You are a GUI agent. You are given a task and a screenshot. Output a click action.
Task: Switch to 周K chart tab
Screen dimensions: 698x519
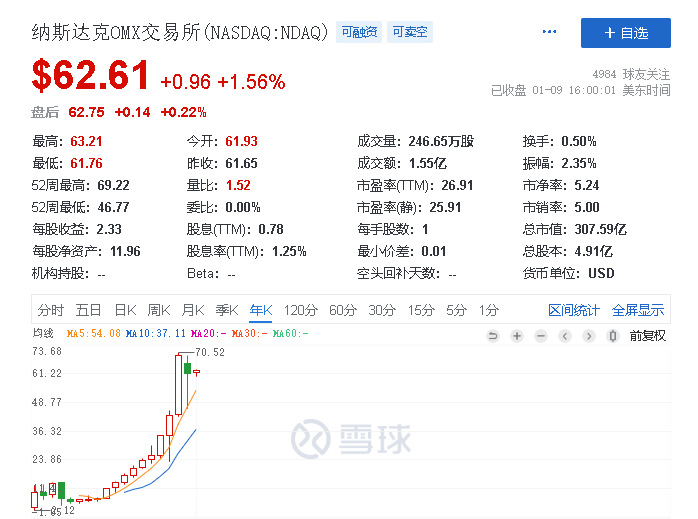(159, 310)
